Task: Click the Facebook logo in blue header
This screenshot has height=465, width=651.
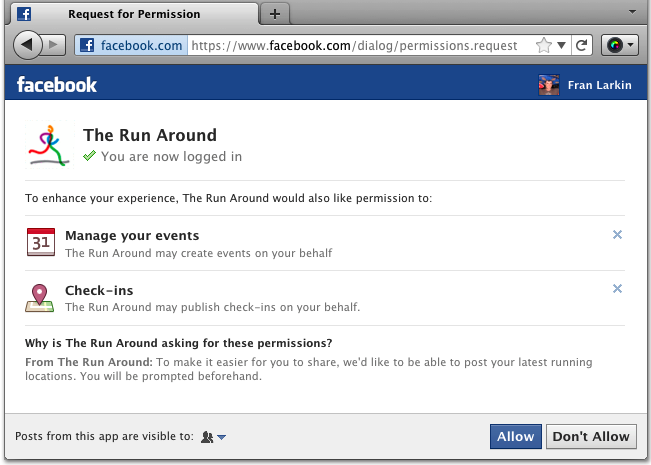Action: pos(57,85)
